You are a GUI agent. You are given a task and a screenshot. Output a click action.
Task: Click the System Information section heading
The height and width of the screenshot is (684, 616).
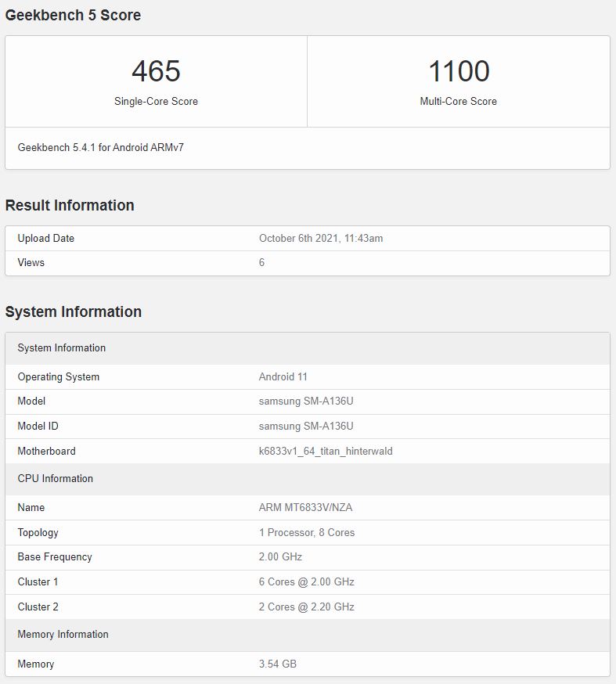[x=74, y=311]
